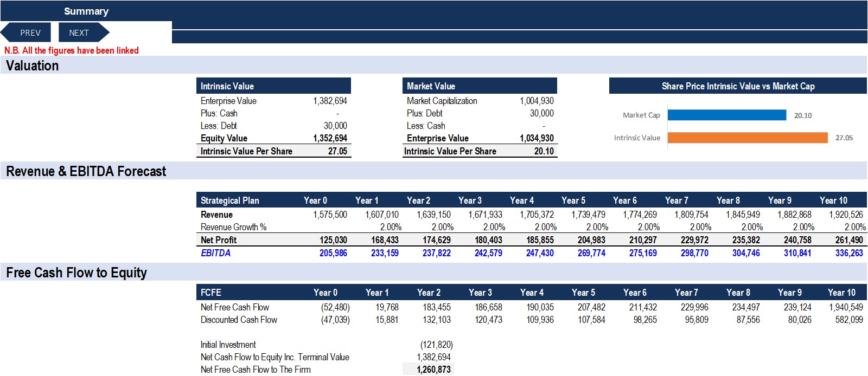Click Year 7 Net Profit 229,972

[694, 240]
